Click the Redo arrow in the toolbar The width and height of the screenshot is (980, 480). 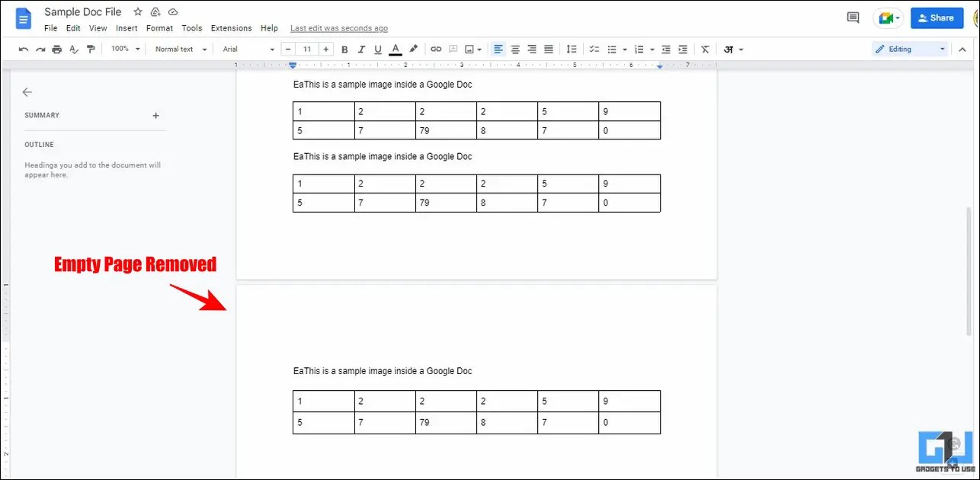[40, 49]
